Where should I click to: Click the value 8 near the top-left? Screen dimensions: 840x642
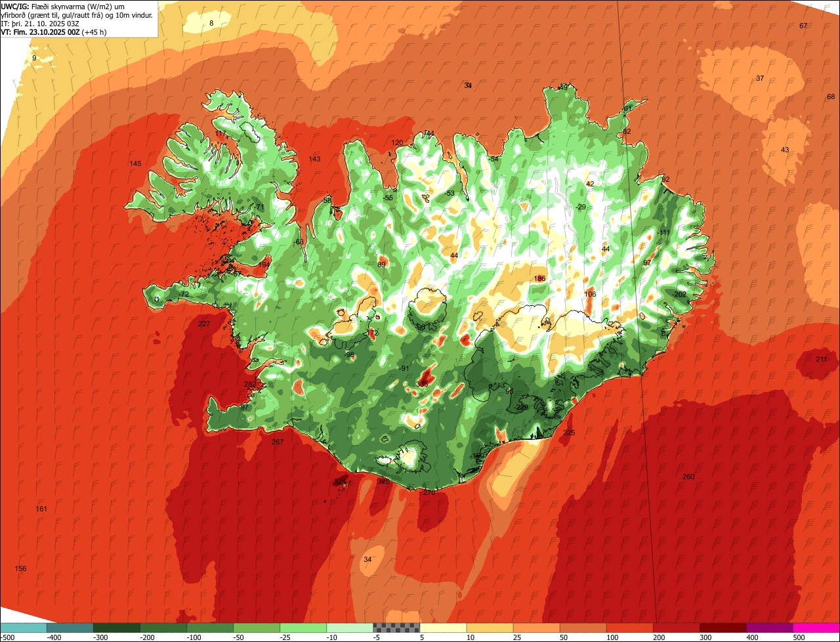pyautogui.click(x=211, y=24)
